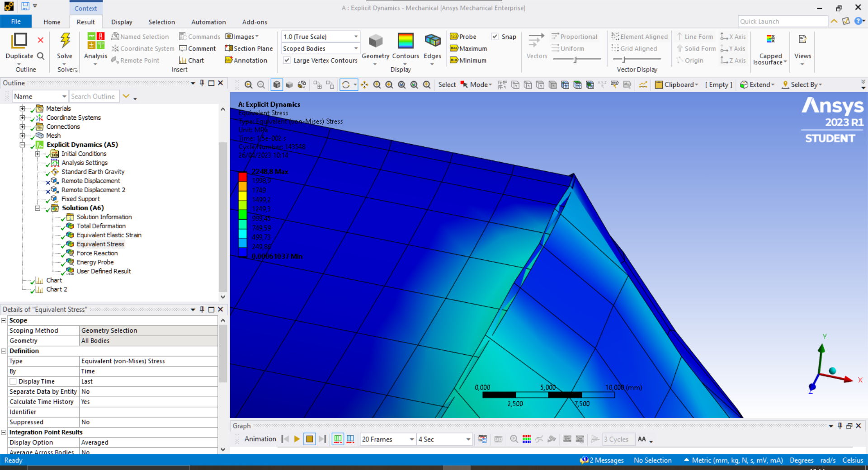Open the File menu
This screenshot has height=470, width=868.
point(16,22)
